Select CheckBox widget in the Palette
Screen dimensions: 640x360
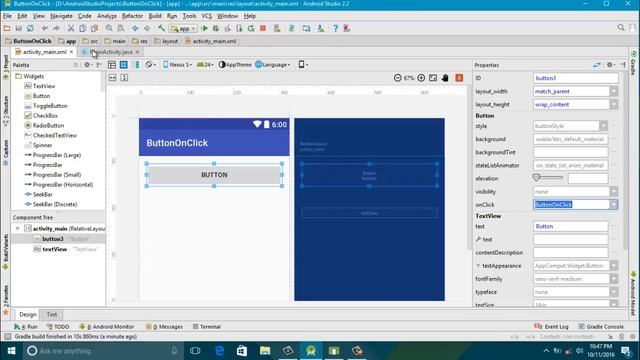pos(41,116)
